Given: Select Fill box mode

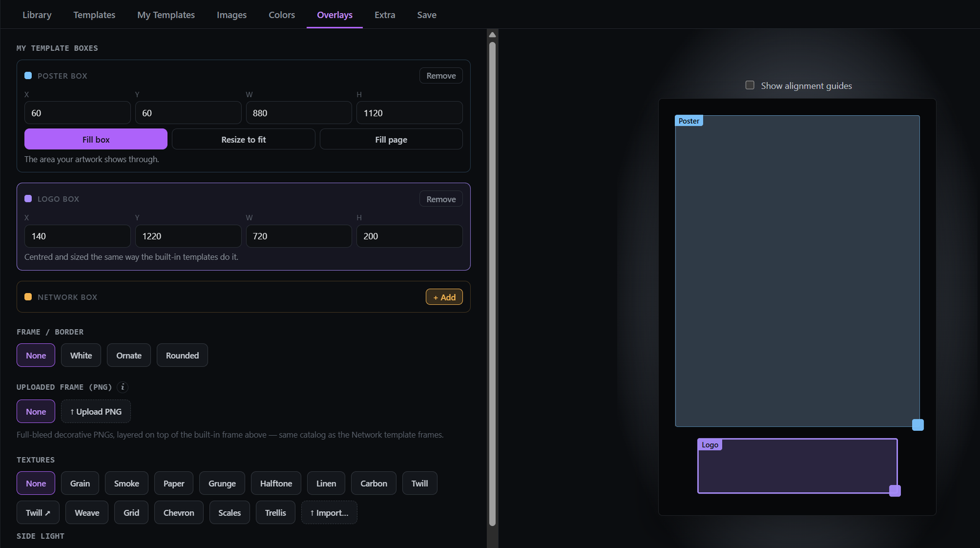Looking at the screenshot, I should coord(96,139).
